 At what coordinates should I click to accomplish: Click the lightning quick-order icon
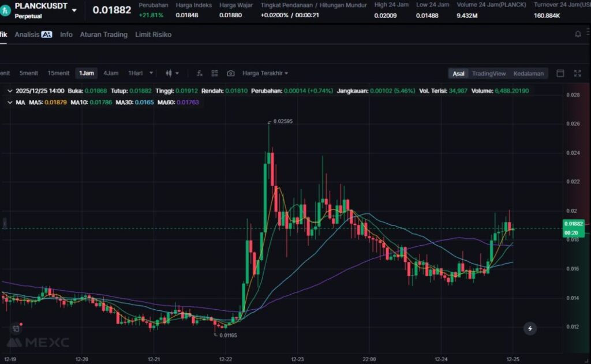(x=530, y=328)
